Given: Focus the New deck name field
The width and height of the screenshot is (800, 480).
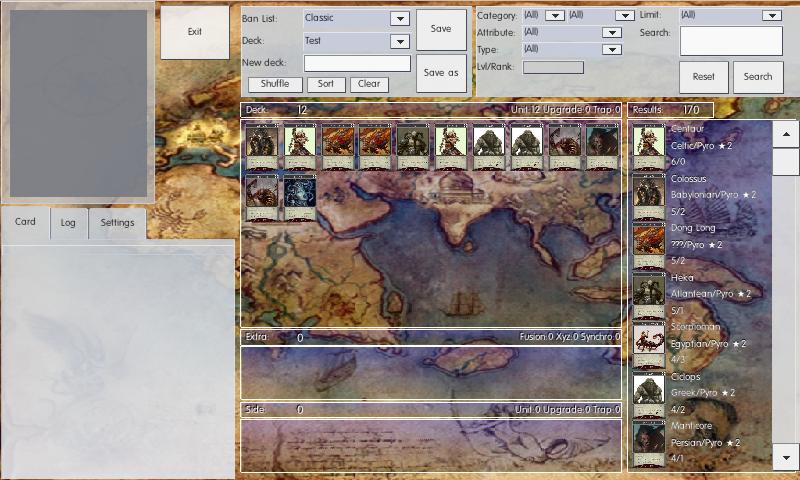Looking at the screenshot, I should (x=357, y=63).
